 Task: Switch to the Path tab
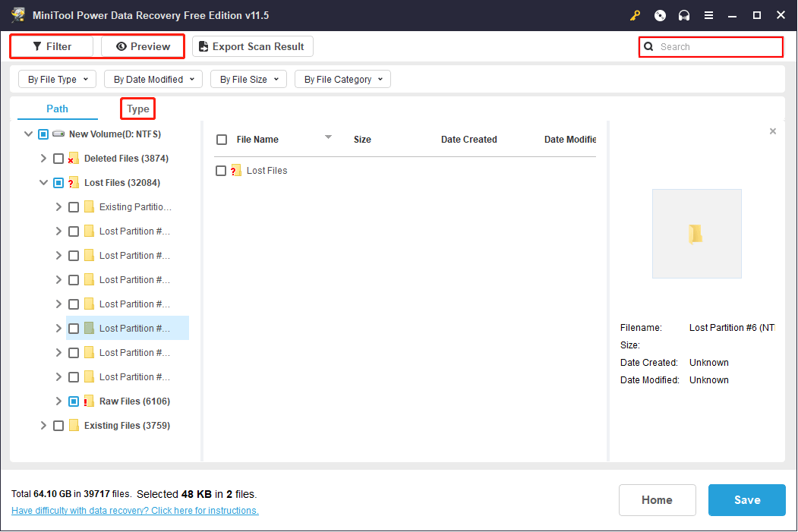tap(57, 109)
